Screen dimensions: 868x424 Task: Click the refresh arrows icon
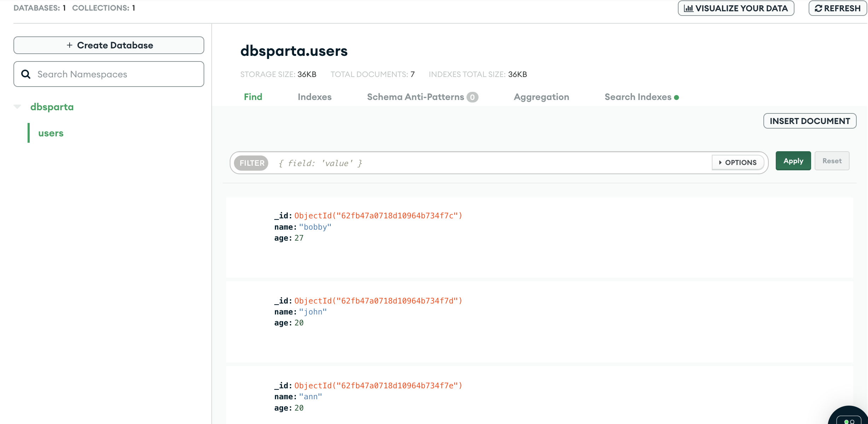click(x=818, y=8)
